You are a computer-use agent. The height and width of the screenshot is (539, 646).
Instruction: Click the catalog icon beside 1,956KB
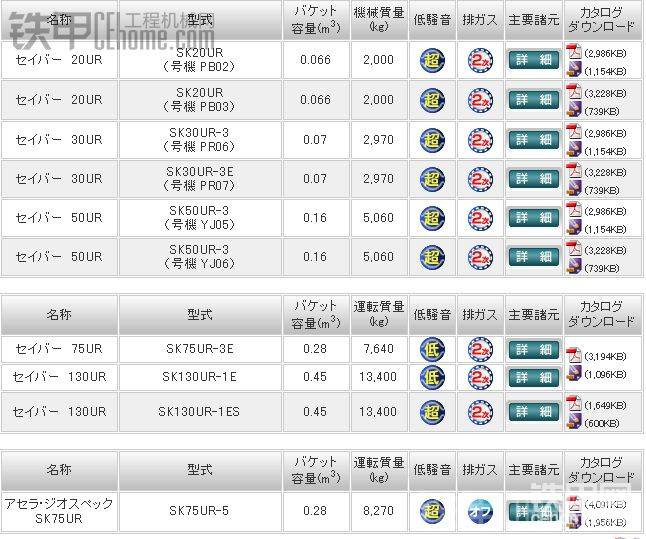pos(573,522)
